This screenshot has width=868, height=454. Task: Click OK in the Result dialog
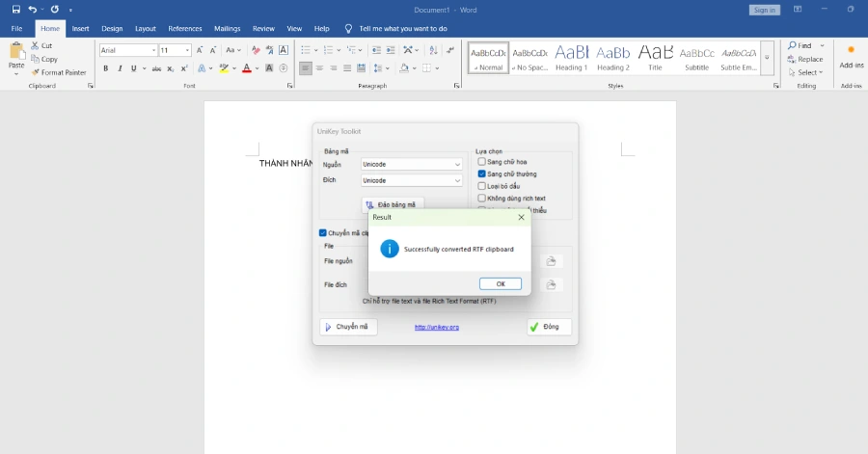pos(501,283)
